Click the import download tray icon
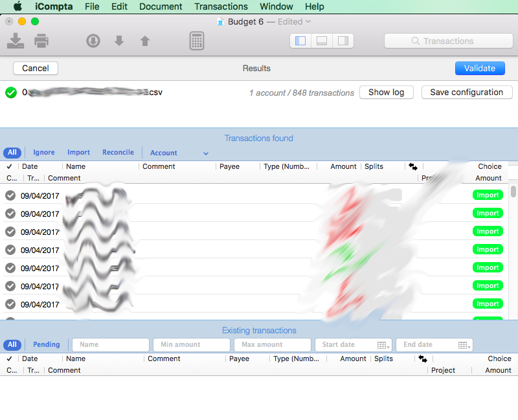Screen dimensions: 518x420 pyautogui.click(x=15, y=41)
